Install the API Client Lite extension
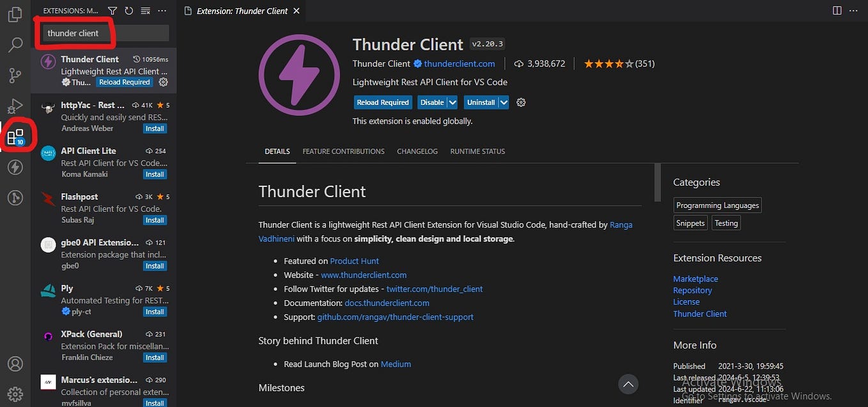868x407 pixels. tap(155, 174)
